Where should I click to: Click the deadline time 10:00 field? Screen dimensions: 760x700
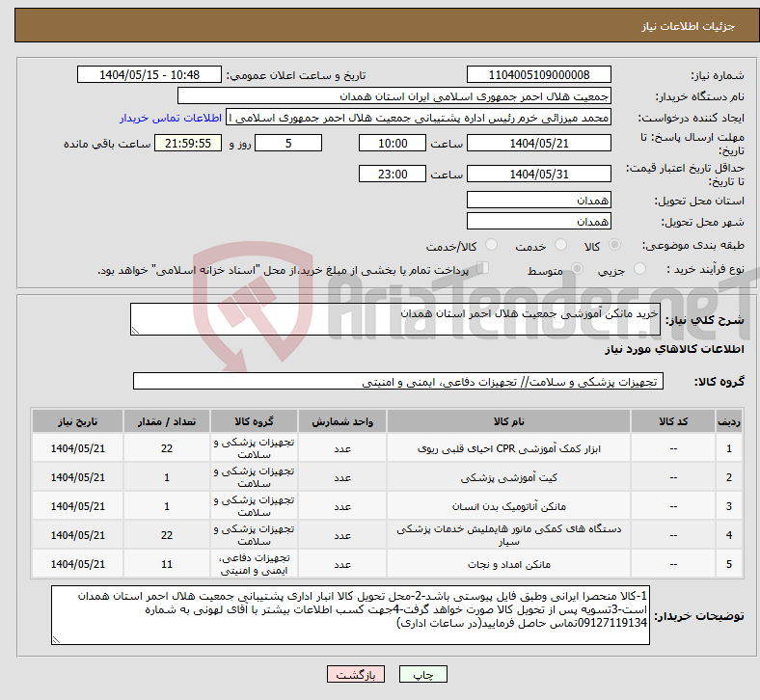point(393,144)
